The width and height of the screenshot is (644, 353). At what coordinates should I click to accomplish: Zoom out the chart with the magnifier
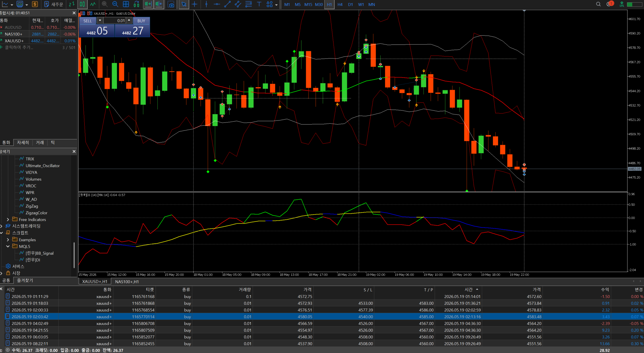click(115, 4)
